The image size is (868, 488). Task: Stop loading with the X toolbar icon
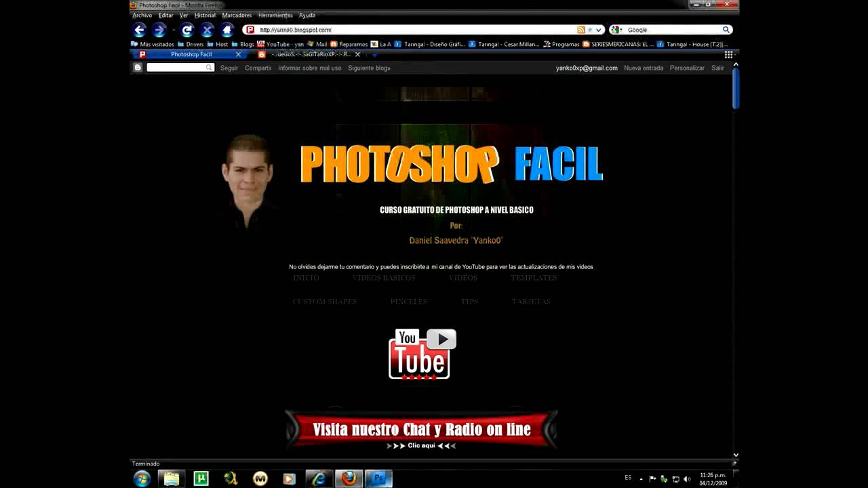tap(208, 30)
